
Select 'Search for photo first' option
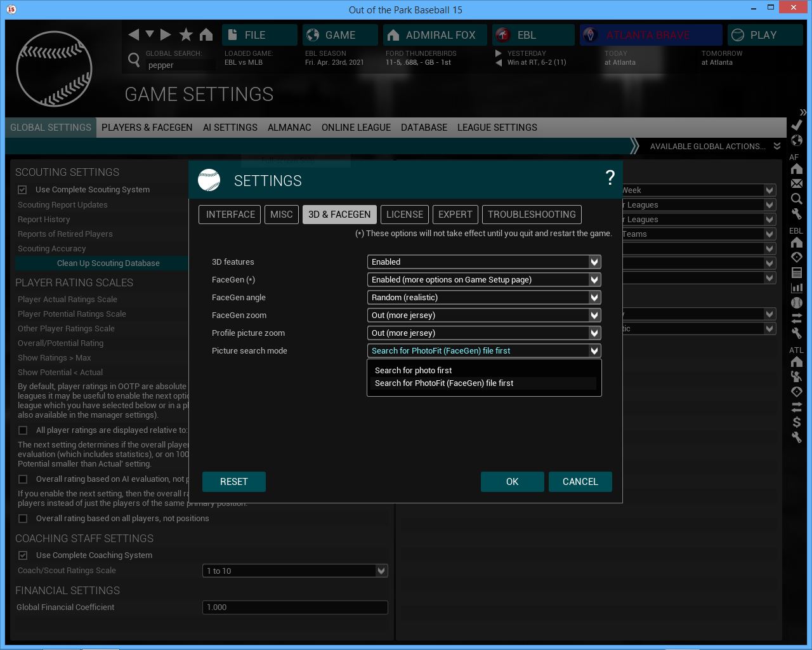coord(414,371)
